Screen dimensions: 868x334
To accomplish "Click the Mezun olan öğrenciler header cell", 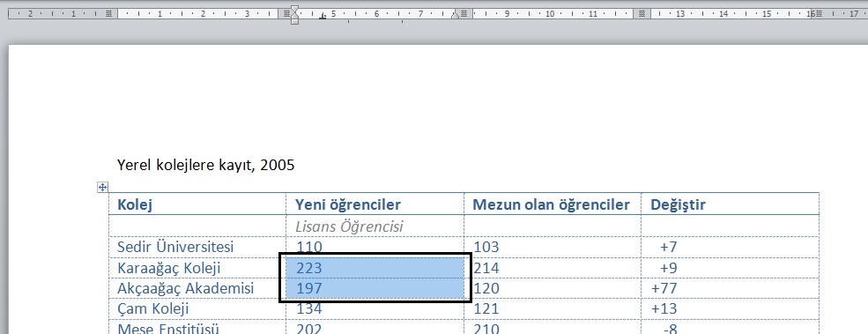I will click(553, 204).
